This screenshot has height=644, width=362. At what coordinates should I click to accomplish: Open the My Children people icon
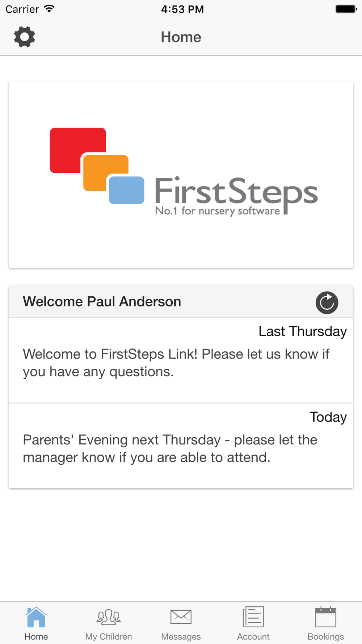[109, 617]
